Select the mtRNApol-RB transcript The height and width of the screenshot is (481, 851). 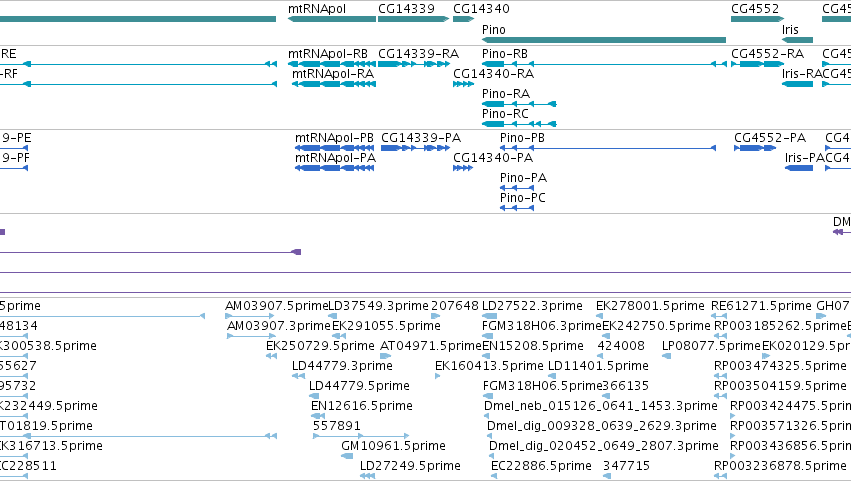[332, 64]
